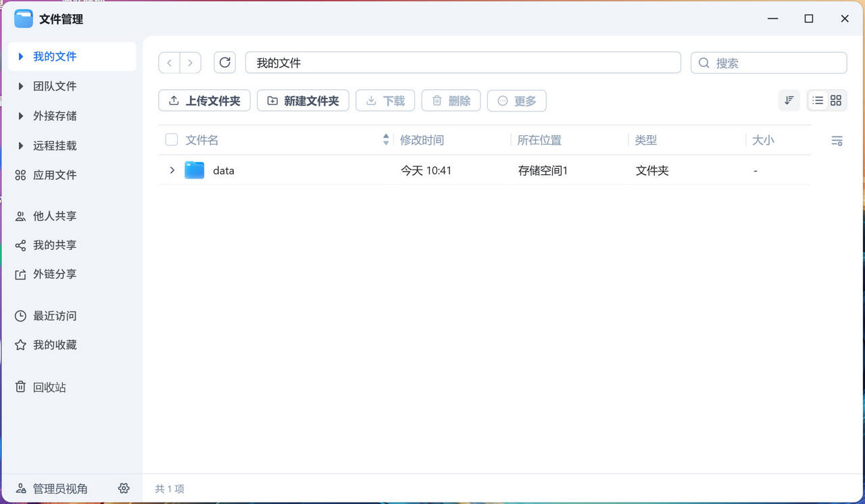
Task: Open settings gear in sidebar bottom
Action: [x=124, y=488]
